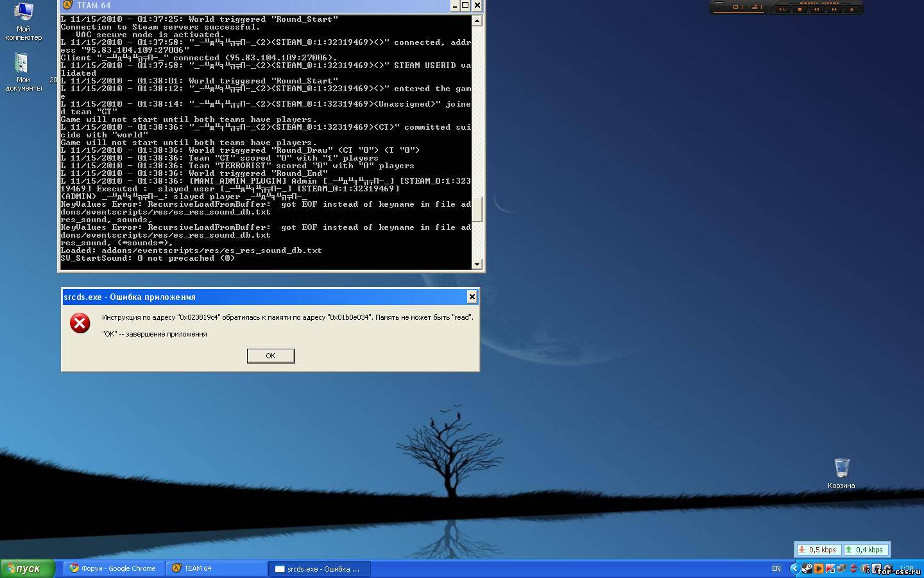Activate the TEAM 64 taskbar button
Image resolution: width=924 pixels, height=578 pixels.
217,568
